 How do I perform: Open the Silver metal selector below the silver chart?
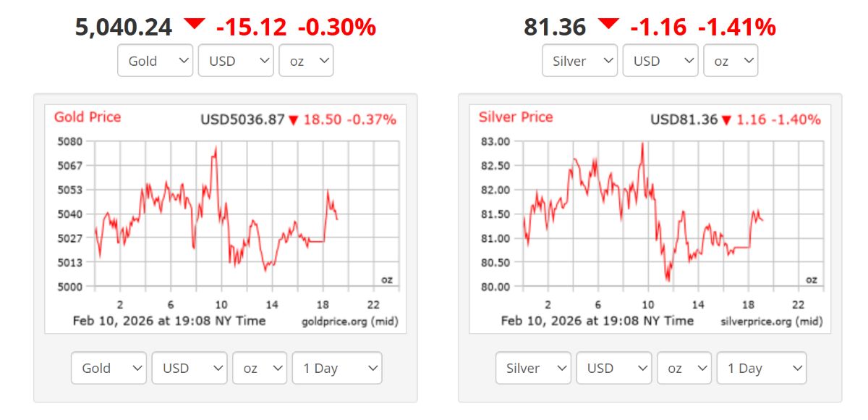tap(533, 368)
